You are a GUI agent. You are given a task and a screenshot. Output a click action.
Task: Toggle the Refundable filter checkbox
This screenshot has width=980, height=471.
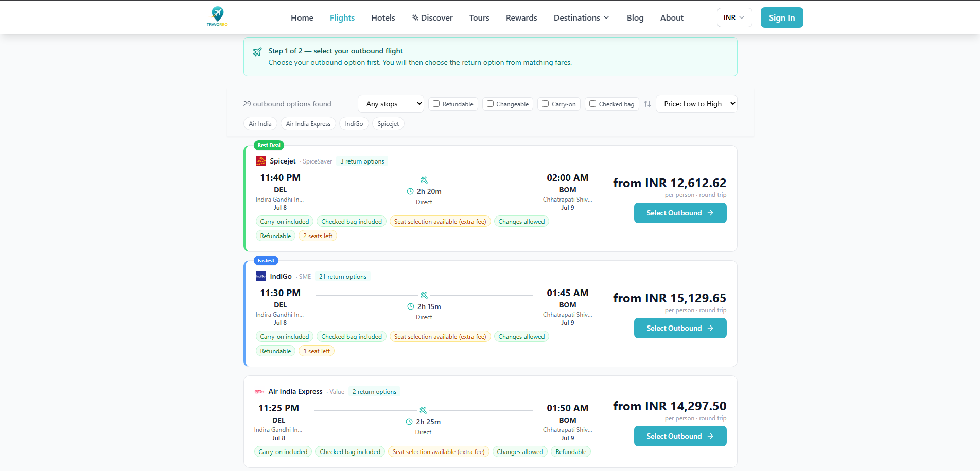click(x=436, y=103)
